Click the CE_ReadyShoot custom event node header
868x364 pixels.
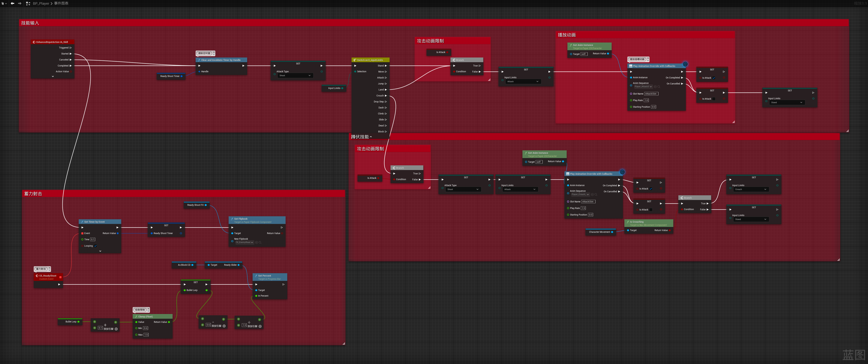click(48, 276)
